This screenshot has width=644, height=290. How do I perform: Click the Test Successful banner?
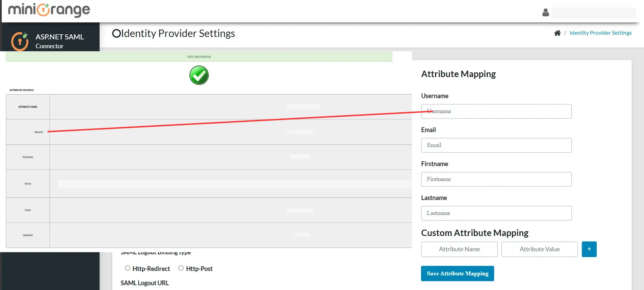199,57
